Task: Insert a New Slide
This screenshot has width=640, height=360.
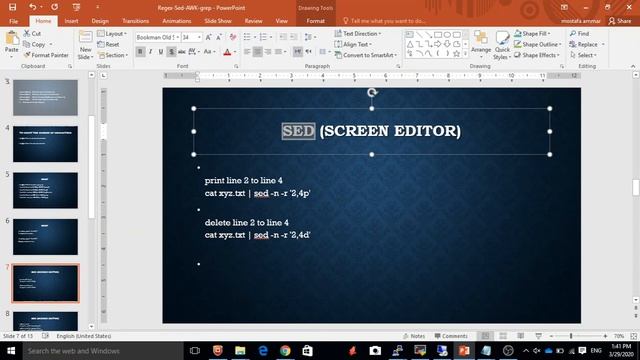Action: coord(85,45)
